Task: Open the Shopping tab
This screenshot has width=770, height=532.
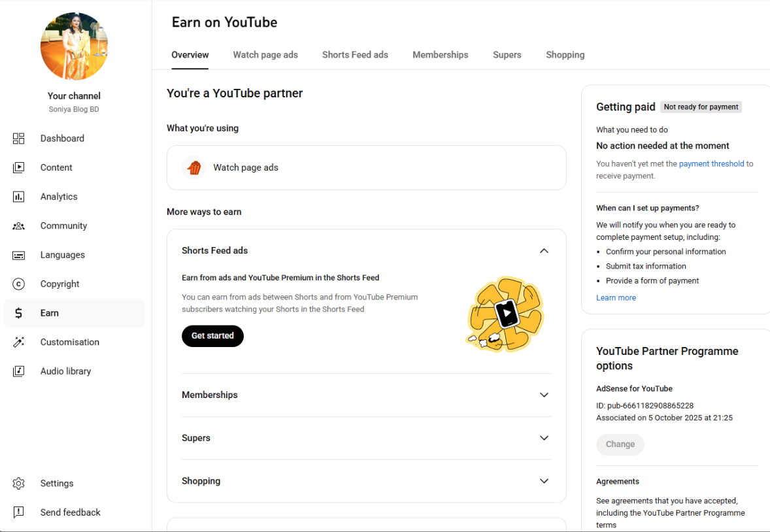Action: coord(565,55)
